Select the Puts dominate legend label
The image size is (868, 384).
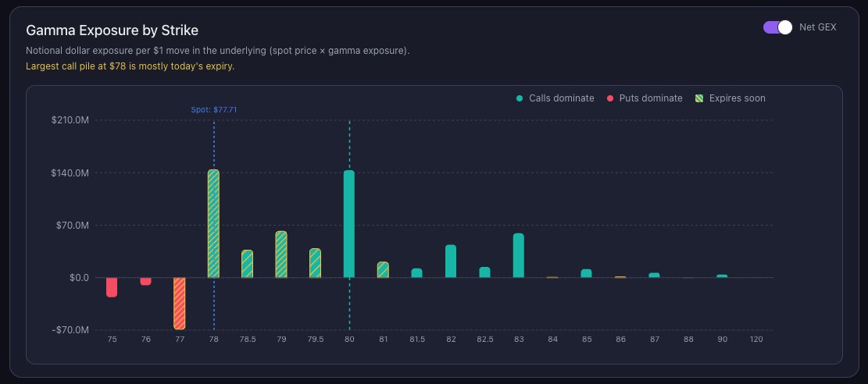651,98
